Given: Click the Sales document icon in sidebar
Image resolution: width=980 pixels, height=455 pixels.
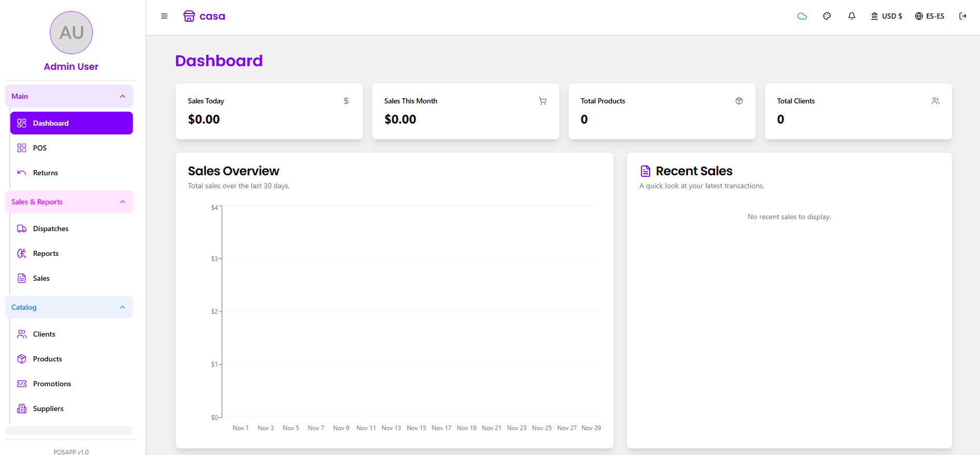Looking at the screenshot, I should click(22, 278).
